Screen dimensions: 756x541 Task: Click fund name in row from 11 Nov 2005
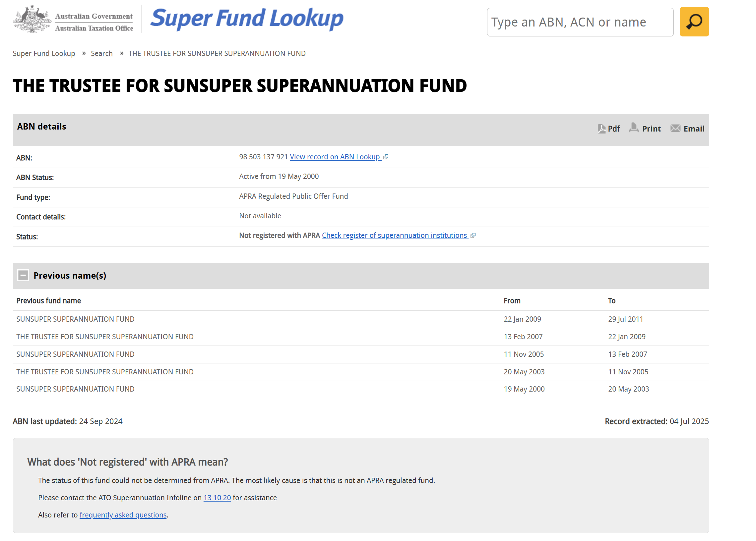tap(75, 354)
